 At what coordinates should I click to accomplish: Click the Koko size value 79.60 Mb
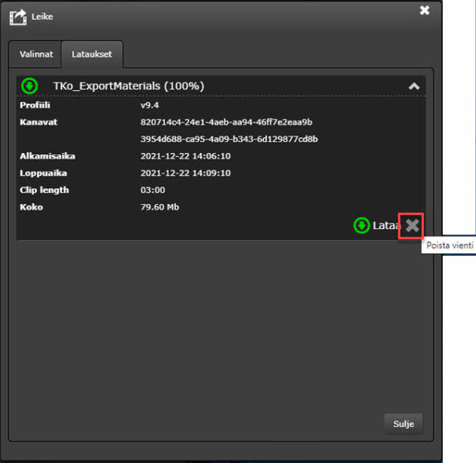point(160,207)
